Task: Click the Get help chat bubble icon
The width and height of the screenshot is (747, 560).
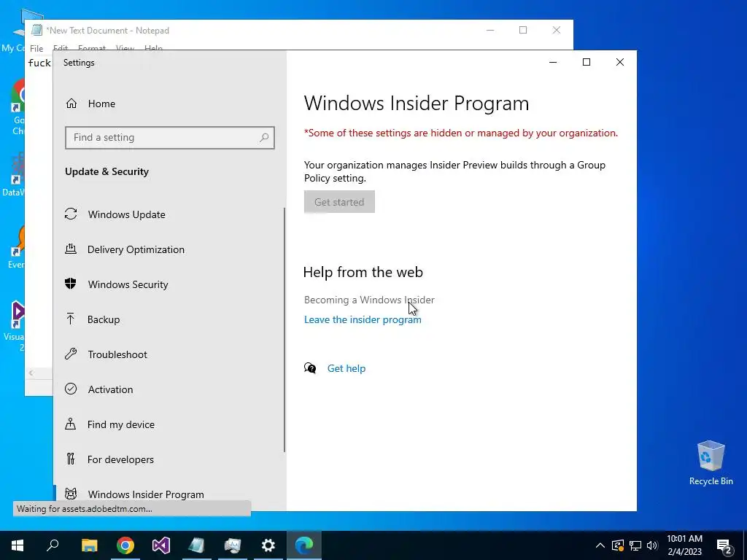Action: pyautogui.click(x=310, y=368)
